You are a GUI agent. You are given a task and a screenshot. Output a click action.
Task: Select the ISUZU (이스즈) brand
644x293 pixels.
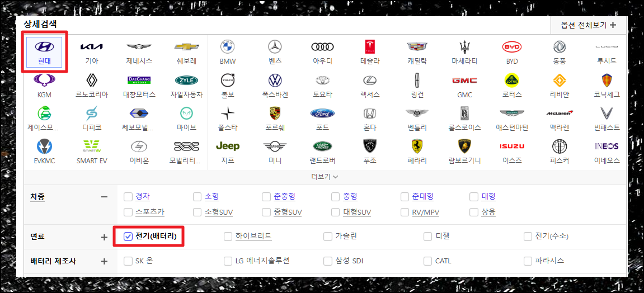pyautogui.click(x=512, y=146)
